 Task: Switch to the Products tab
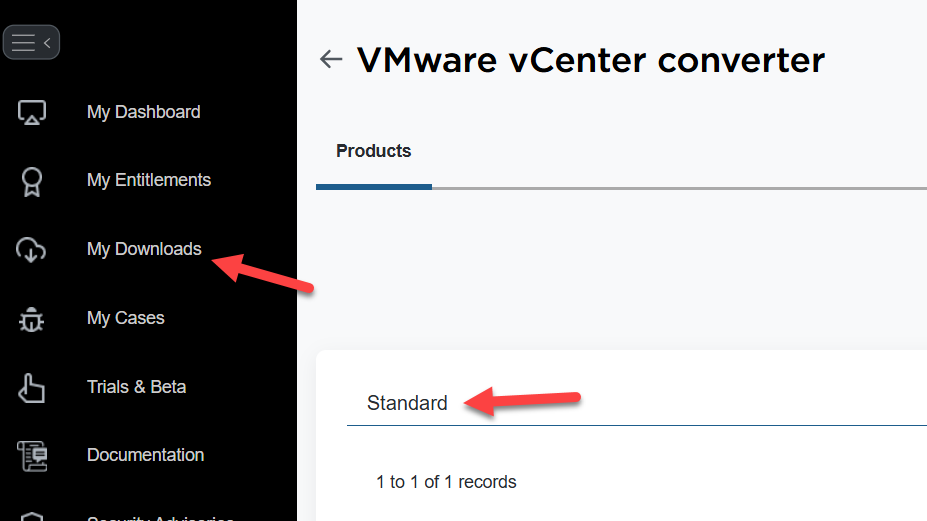(374, 151)
